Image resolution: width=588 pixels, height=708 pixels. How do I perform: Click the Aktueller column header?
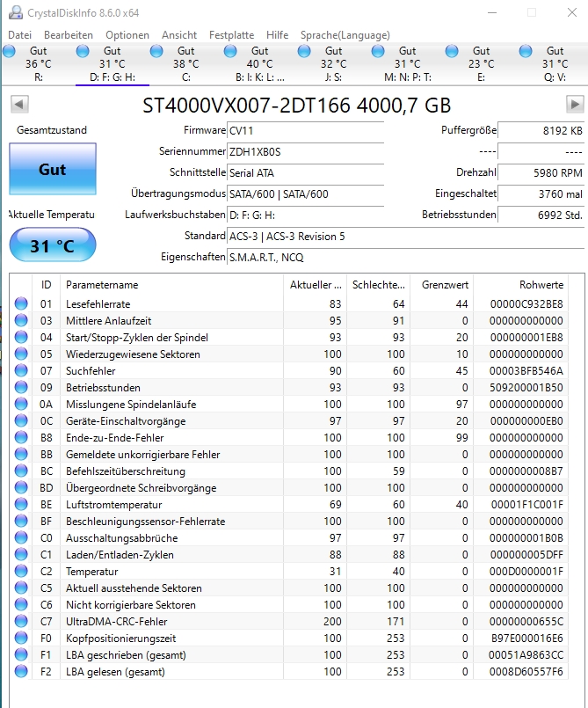(315, 285)
